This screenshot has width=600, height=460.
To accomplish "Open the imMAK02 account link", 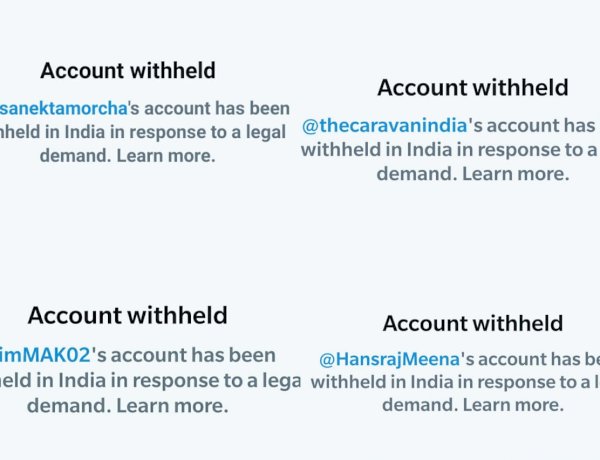I will [45, 355].
